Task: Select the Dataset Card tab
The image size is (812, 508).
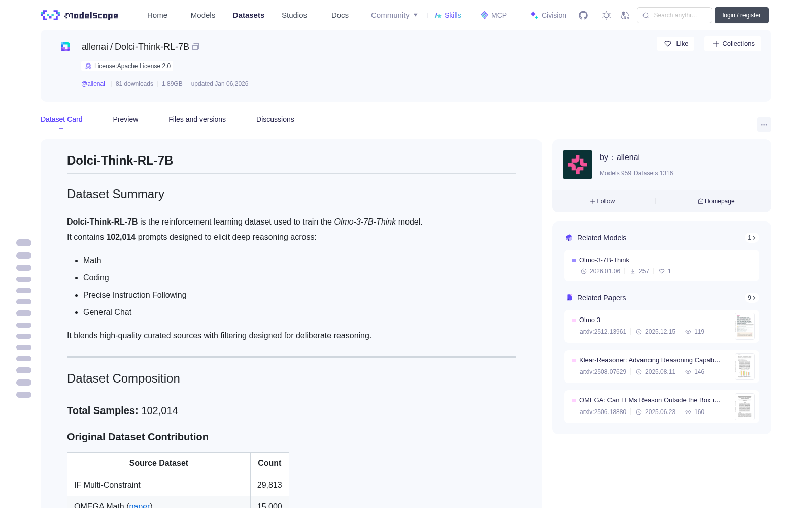Action: point(61,119)
